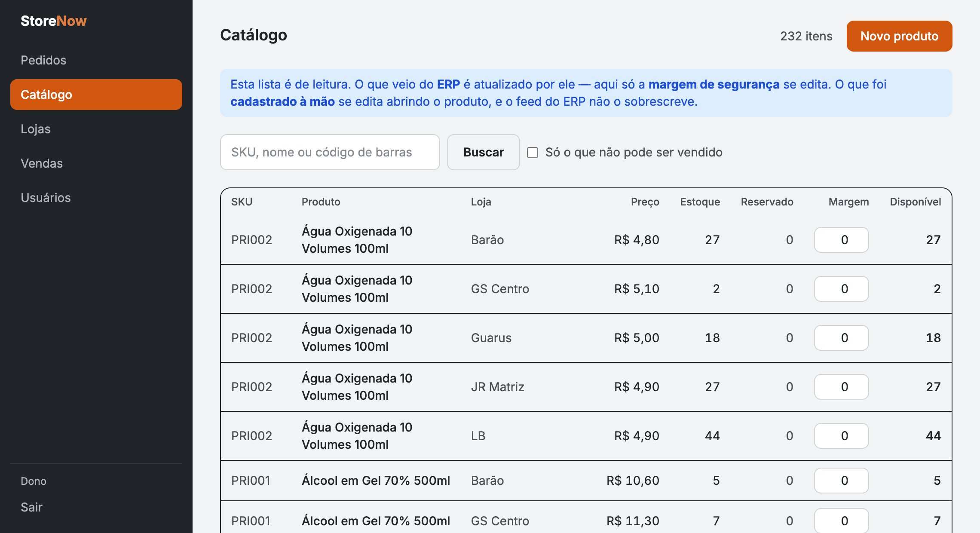Edit Margem field for GS Centro Álcool em Gel row
The image size is (980, 533).
842,521
